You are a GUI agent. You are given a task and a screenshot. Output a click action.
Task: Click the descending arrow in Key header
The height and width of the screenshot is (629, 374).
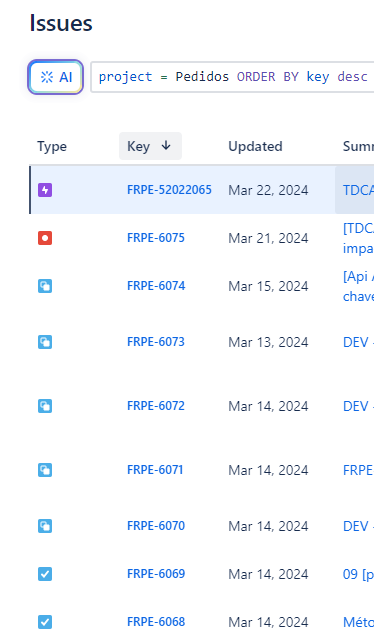point(166,146)
